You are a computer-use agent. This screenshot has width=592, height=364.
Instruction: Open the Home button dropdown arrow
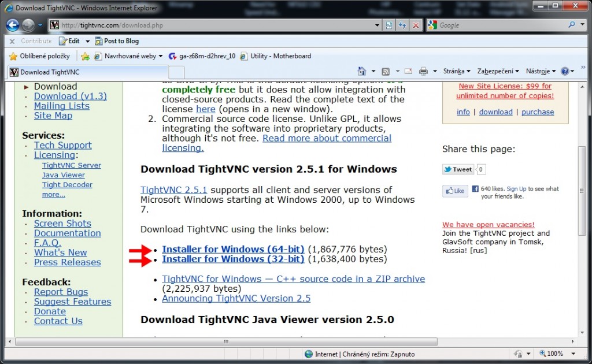click(373, 71)
